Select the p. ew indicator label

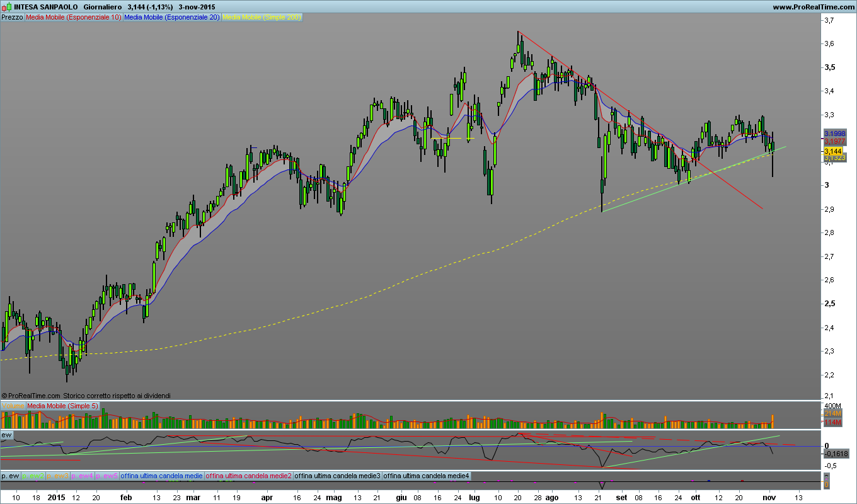(11, 476)
